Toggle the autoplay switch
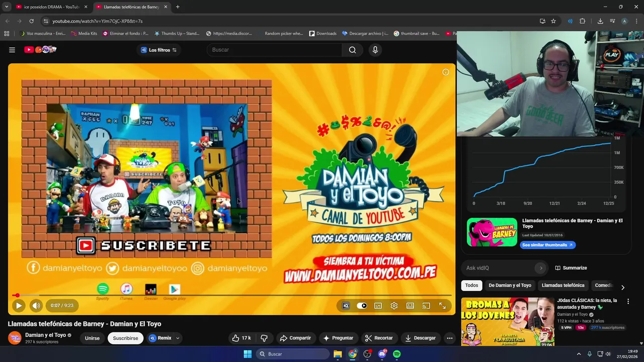 coord(362,305)
